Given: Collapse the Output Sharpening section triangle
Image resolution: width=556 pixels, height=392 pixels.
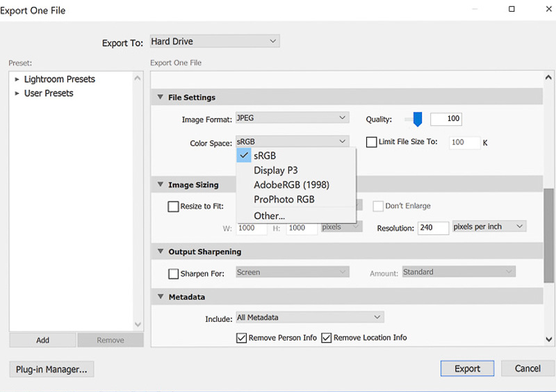Looking at the screenshot, I should (161, 251).
